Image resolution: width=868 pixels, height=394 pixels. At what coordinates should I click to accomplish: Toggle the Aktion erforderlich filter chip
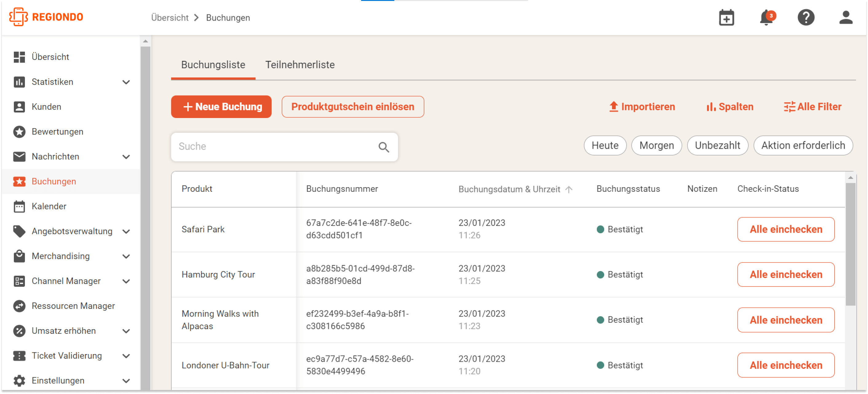pyautogui.click(x=803, y=145)
